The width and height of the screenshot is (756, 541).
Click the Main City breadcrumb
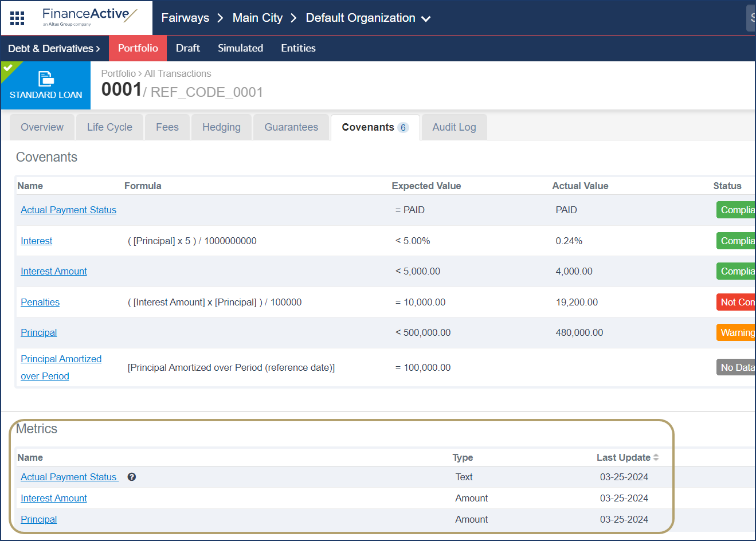click(x=257, y=18)
